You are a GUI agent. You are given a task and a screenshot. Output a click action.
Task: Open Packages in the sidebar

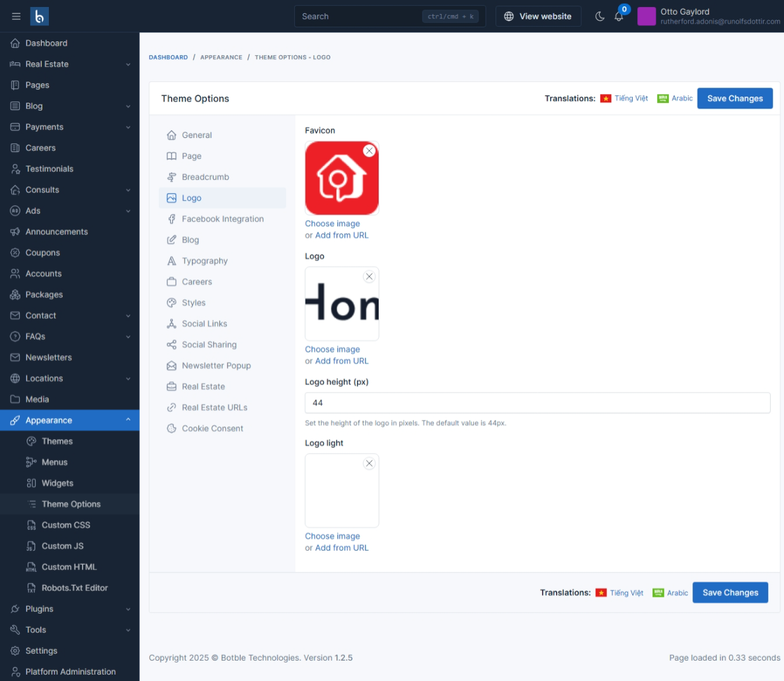(70, 295)
